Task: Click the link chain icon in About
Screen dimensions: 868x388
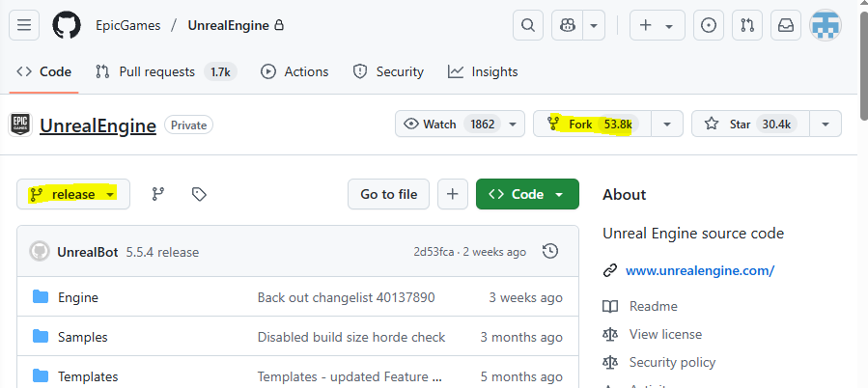Action: 610,270
